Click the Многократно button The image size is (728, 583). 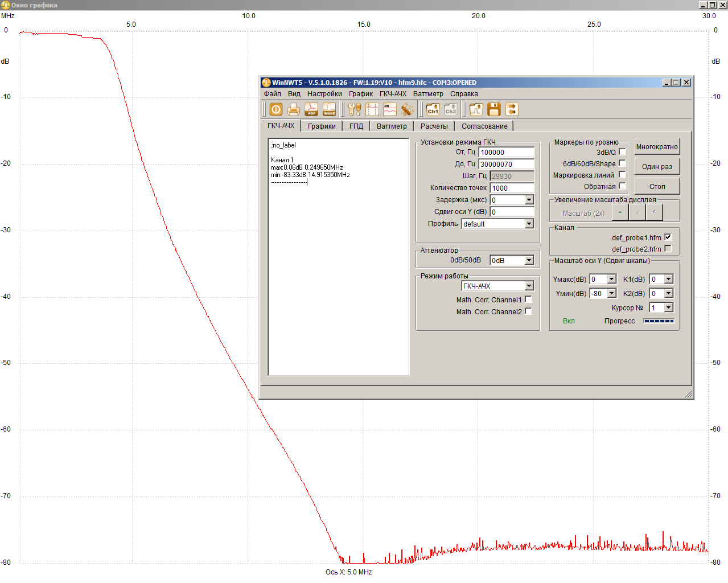(x=657, y=147)
